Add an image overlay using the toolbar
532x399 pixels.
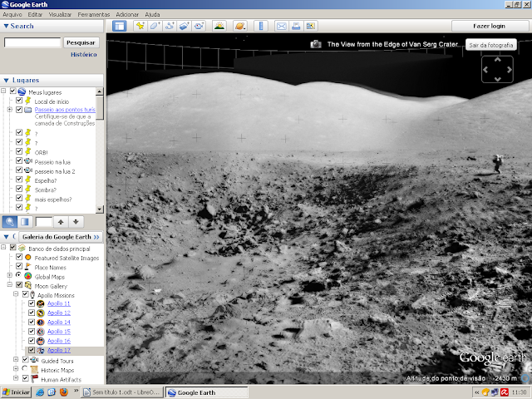[x=184, y=26]
